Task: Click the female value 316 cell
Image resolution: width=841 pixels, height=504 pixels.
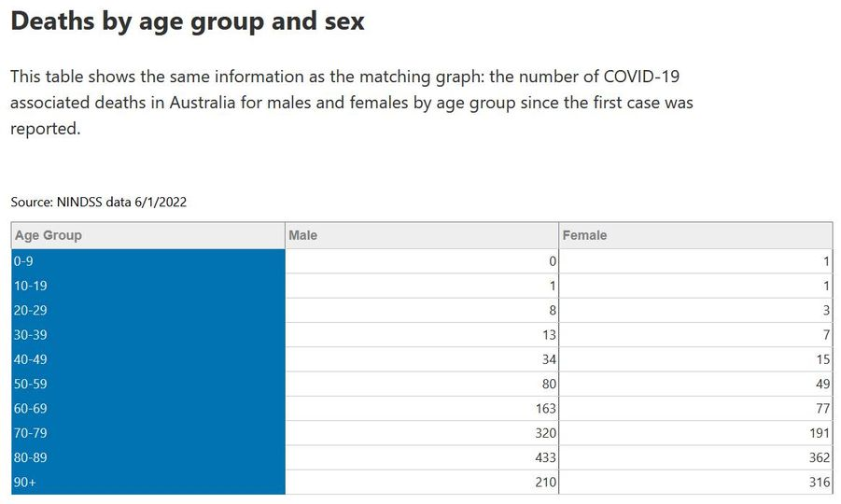Action: click(x=695, y=482)
